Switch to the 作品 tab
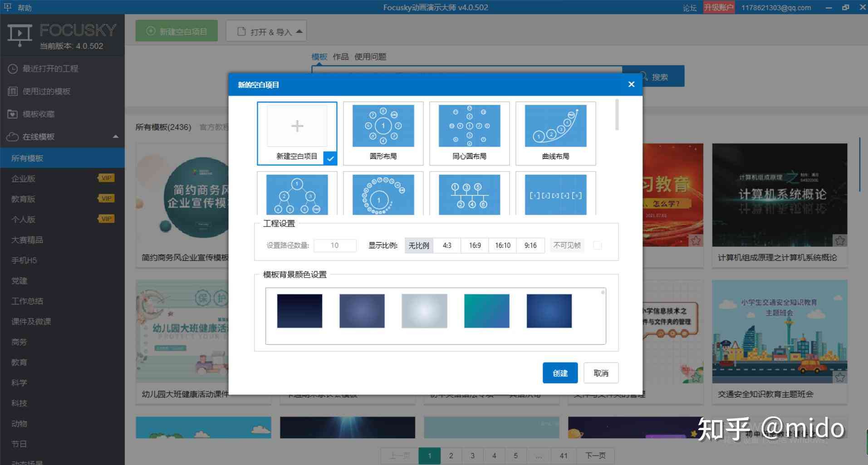The height and width of the screenshot is (465, 868). (341, 57)
